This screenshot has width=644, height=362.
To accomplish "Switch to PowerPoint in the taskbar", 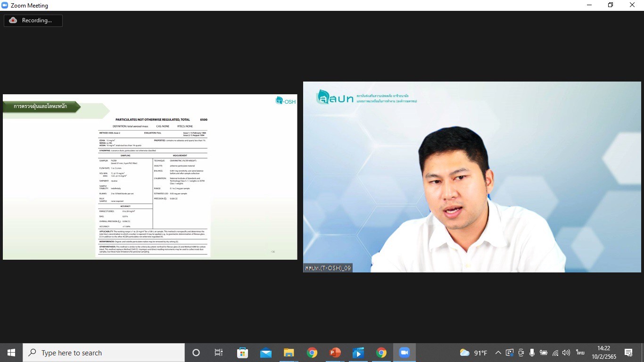I will click(335, 353).
